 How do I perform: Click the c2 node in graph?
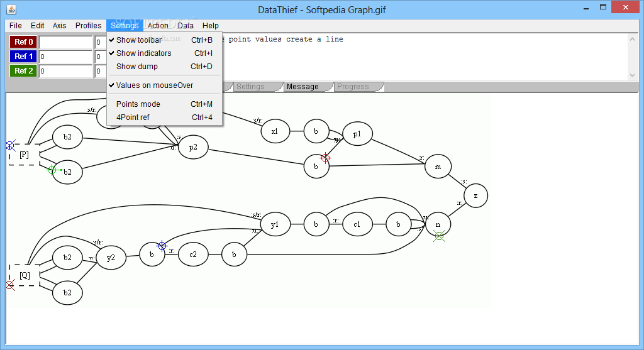pos(193,254)
